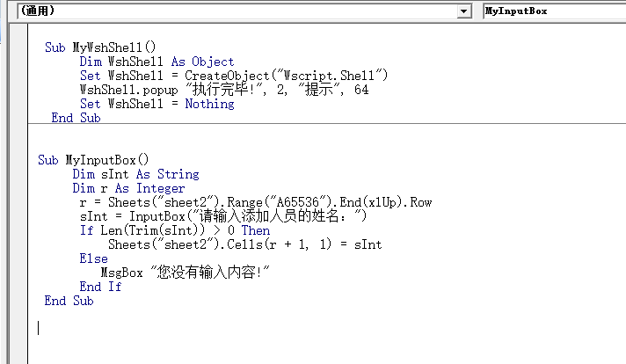Click the "End If" line
This screenshot has height=364, width=626.
(x=100, y=287)
